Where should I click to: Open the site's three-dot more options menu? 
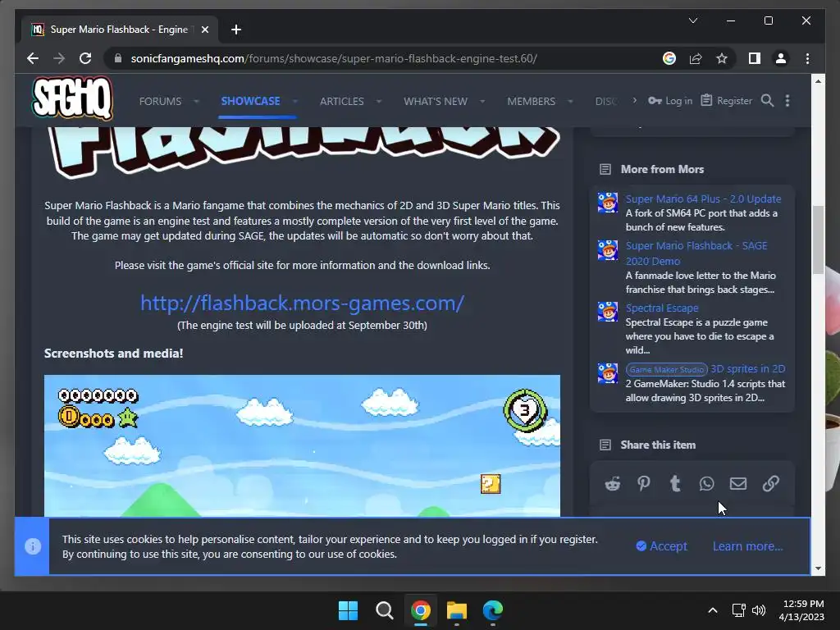(787, 101)
